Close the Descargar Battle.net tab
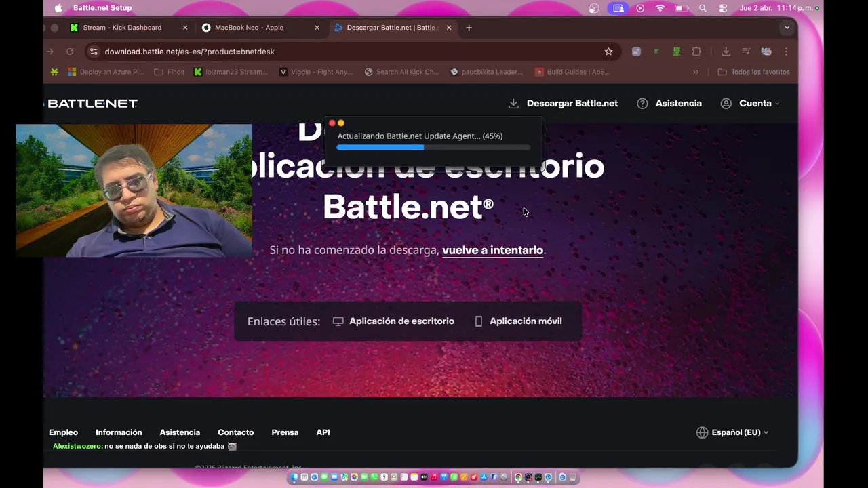 (x=448, y=28)
